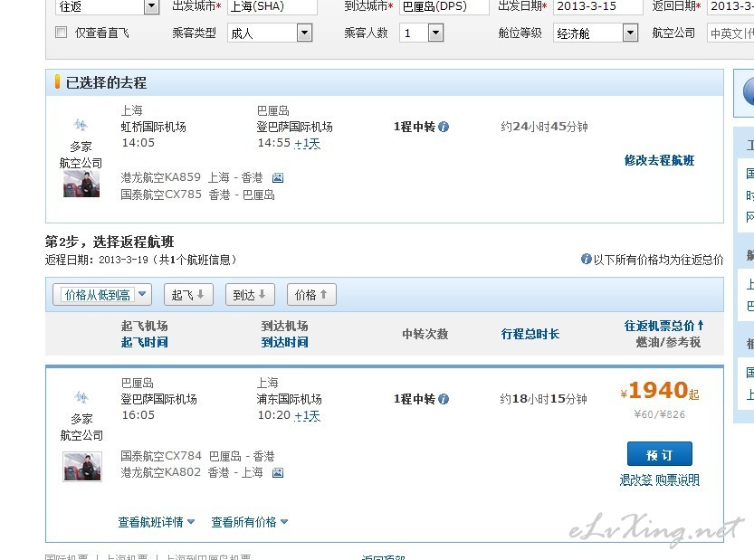Viewport: 754px width, 560px height.
Task: Click +1天 link on outbound arrival 14:55
Action: (307, 144)
